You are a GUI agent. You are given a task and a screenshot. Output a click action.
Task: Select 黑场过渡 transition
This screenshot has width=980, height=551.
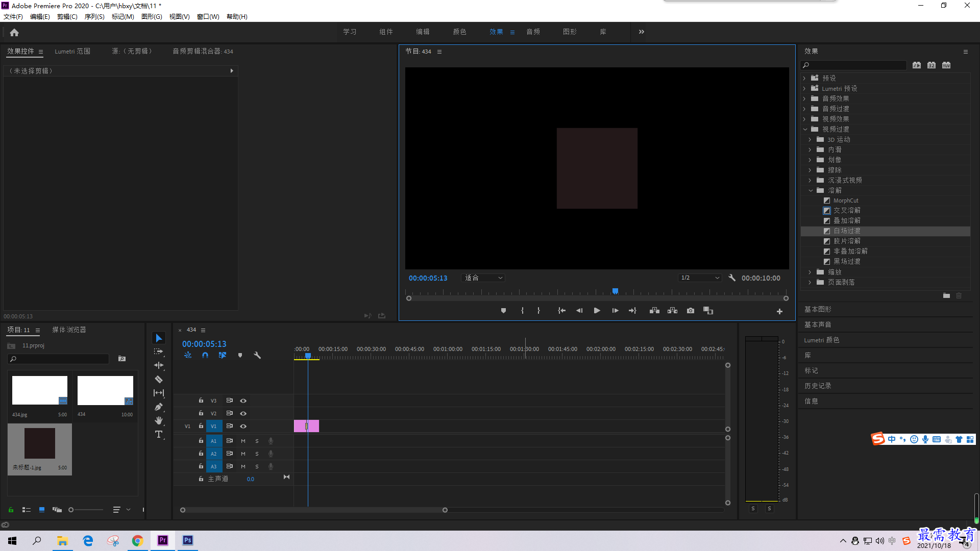tap(847, 261)
